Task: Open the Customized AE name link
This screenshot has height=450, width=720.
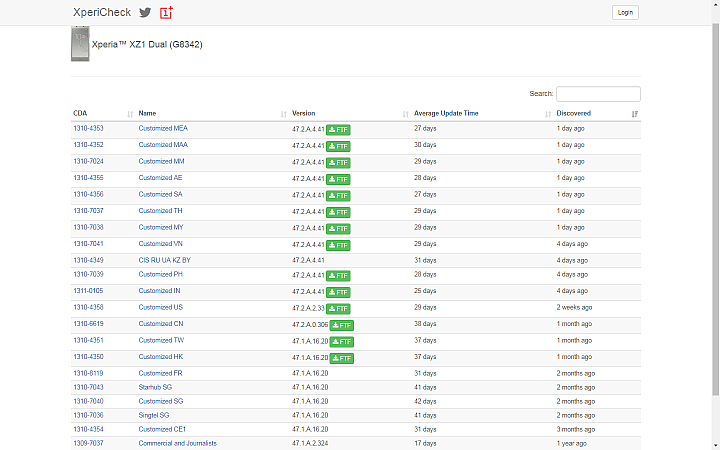Action: [160, 178]
